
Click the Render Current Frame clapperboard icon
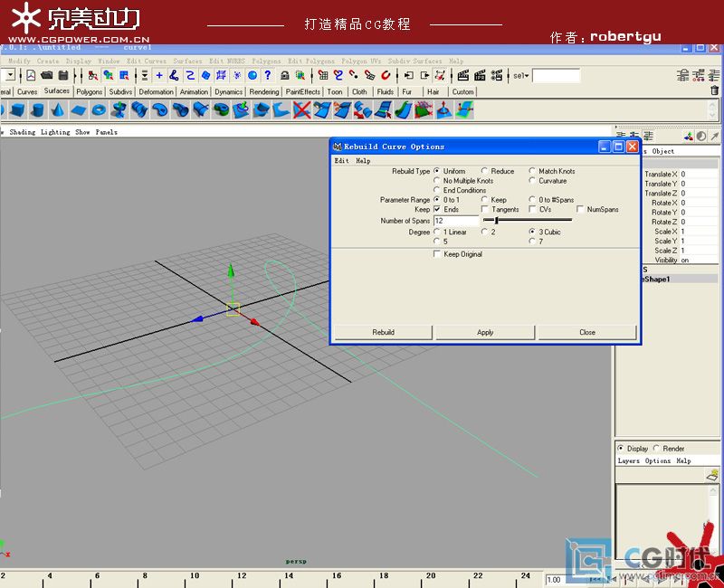tap(463, 75)
